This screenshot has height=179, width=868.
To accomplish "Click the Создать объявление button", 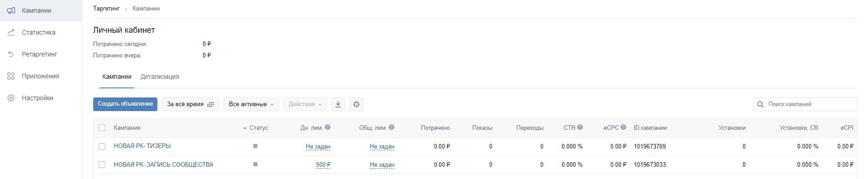I will coord(125,104).
